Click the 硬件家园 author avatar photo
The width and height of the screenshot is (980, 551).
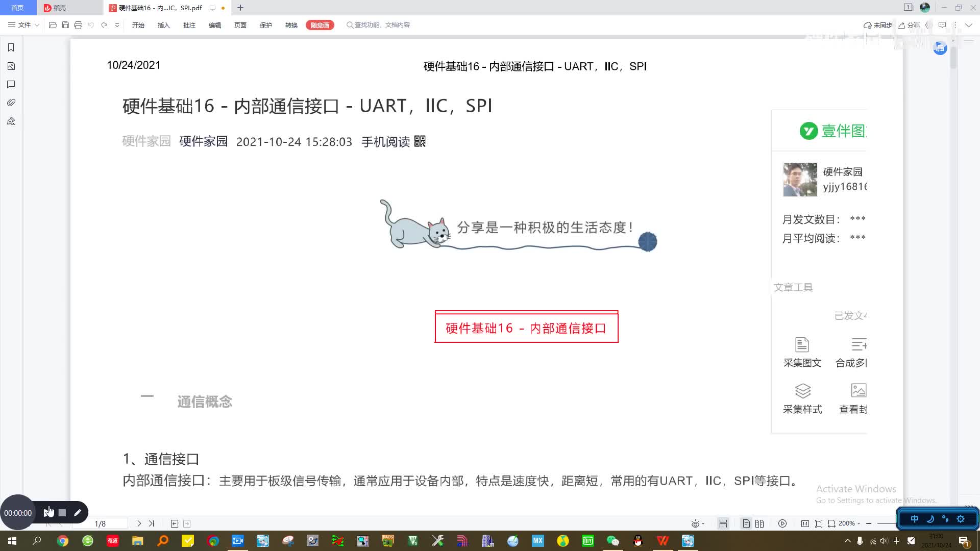tap(800, 180)
